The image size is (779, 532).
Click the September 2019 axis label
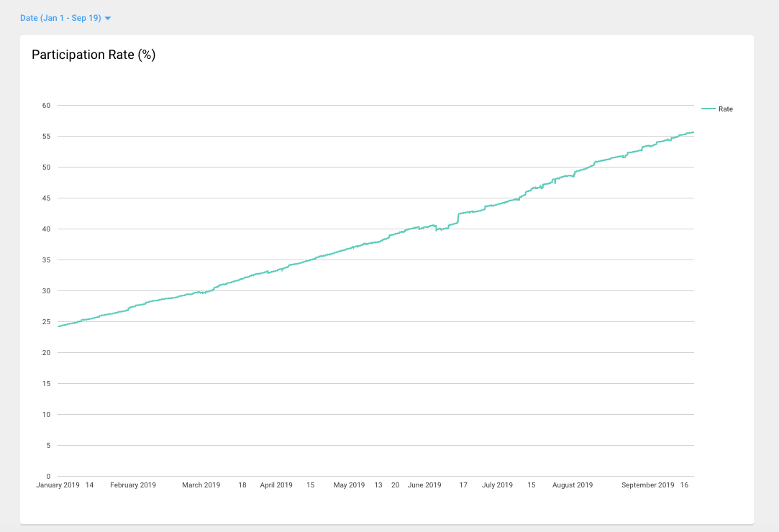pos(648,485)
